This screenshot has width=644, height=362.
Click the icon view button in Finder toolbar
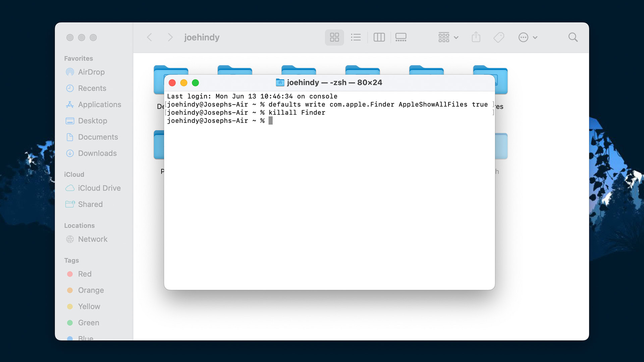click(x=335, y=37)
